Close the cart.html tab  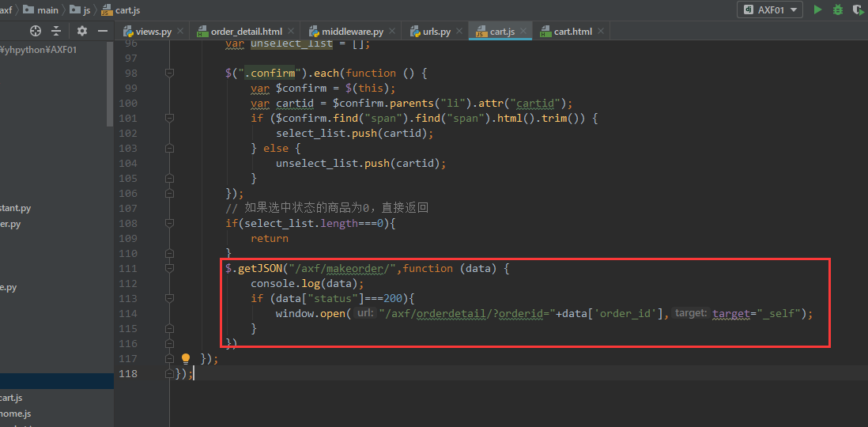pos(600,32)
